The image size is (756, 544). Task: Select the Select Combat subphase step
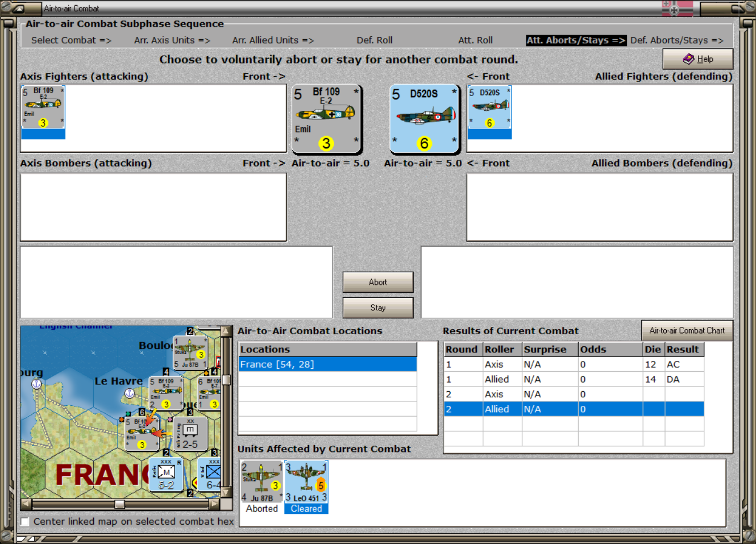(71, 40)
